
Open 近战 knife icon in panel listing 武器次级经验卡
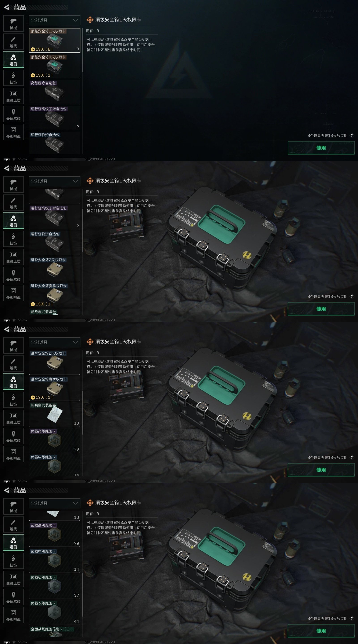[13, 525]
